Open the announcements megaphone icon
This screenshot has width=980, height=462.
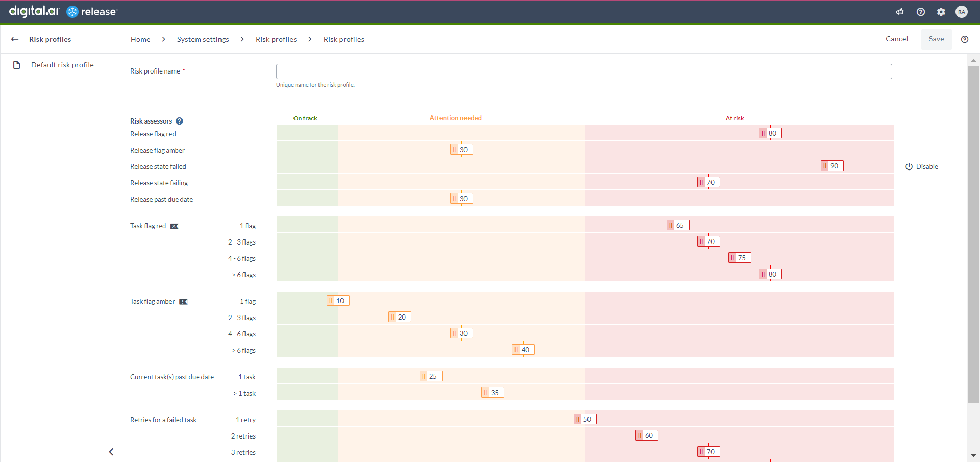[900, 12]
